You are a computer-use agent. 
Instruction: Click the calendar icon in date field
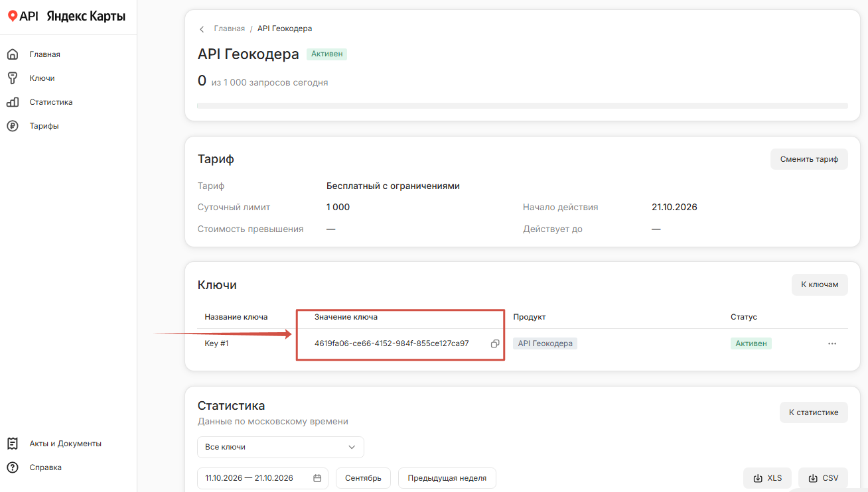[317, 478]
